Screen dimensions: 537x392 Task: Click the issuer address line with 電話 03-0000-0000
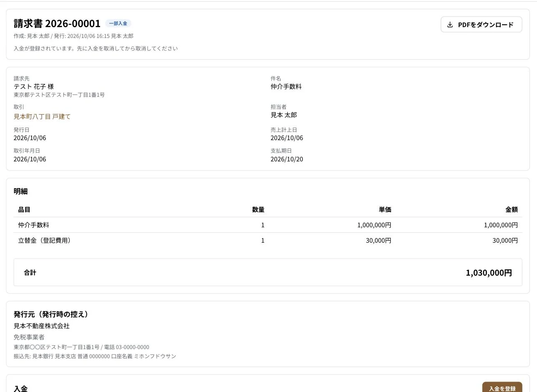point(81,347)
